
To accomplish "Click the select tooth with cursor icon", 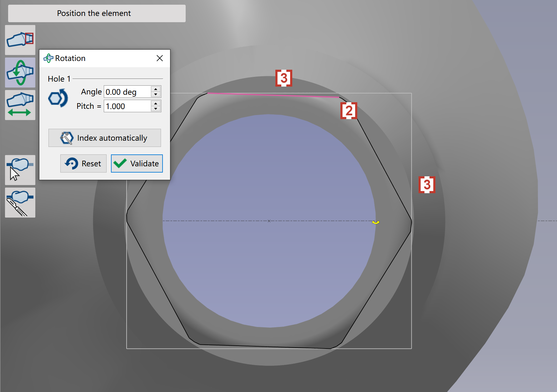I will [x=20, y=170].
